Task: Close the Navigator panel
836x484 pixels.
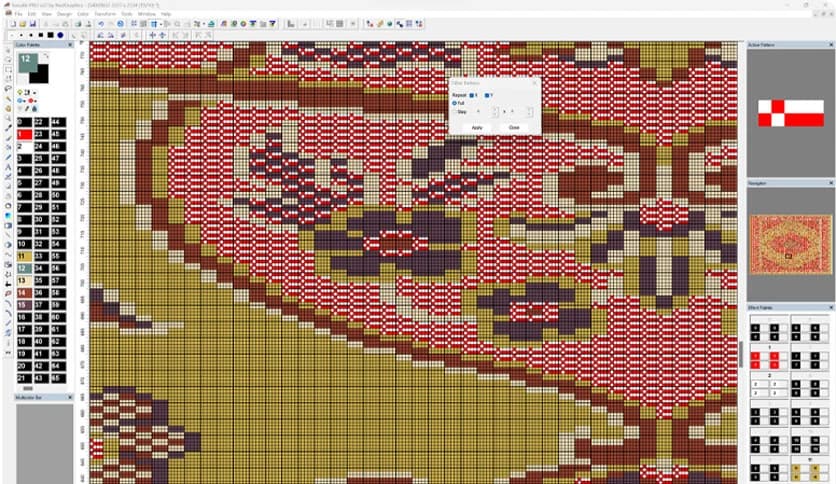Action: 831,183
